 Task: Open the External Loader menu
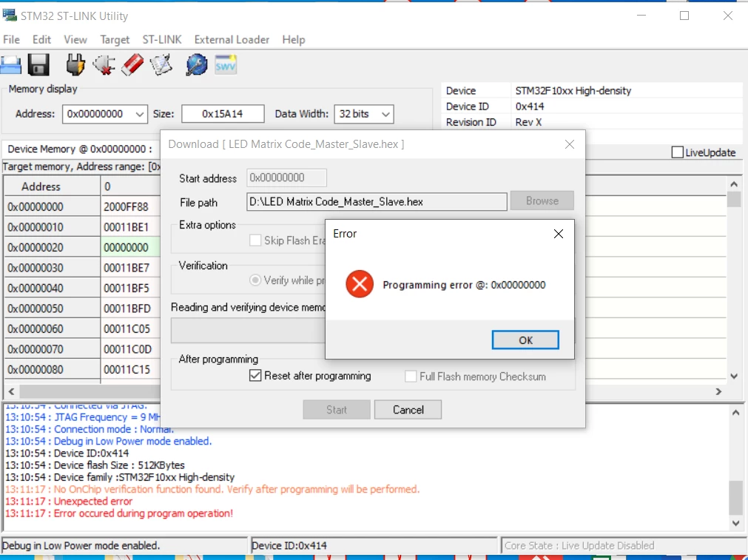[232, 40]
